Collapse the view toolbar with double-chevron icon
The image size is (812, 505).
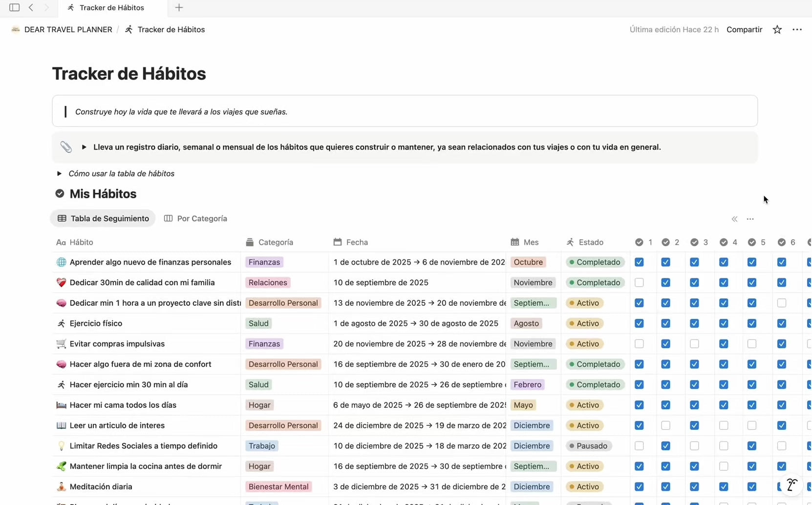pyautogui.click(x=734, y=219)
